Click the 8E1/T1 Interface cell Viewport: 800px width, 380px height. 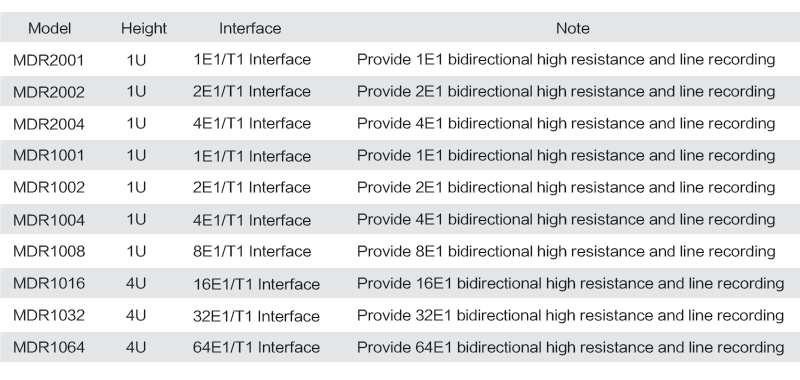tap(252, 251)
